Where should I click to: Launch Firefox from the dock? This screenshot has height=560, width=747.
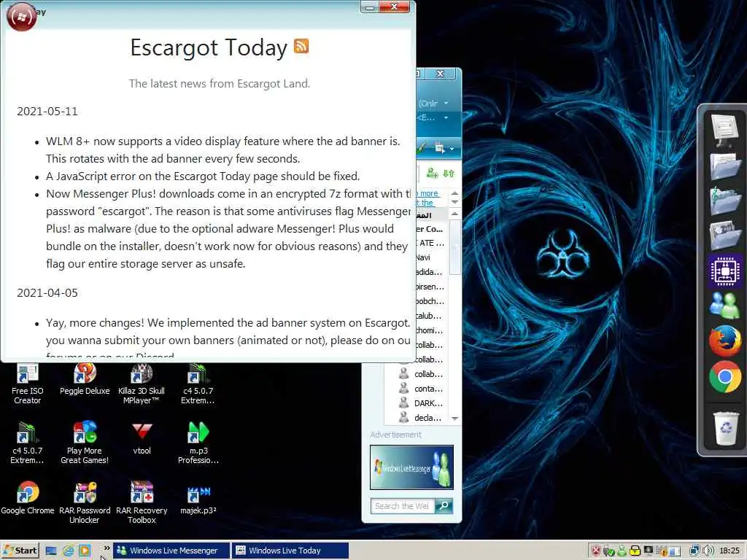pyautogui.click(x=724, y=341)
